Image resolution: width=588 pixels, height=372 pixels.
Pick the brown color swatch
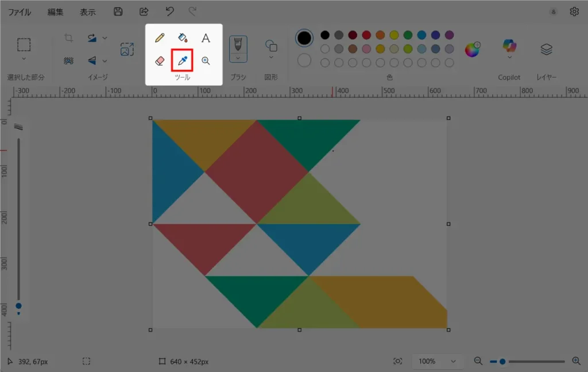point(353,49)
